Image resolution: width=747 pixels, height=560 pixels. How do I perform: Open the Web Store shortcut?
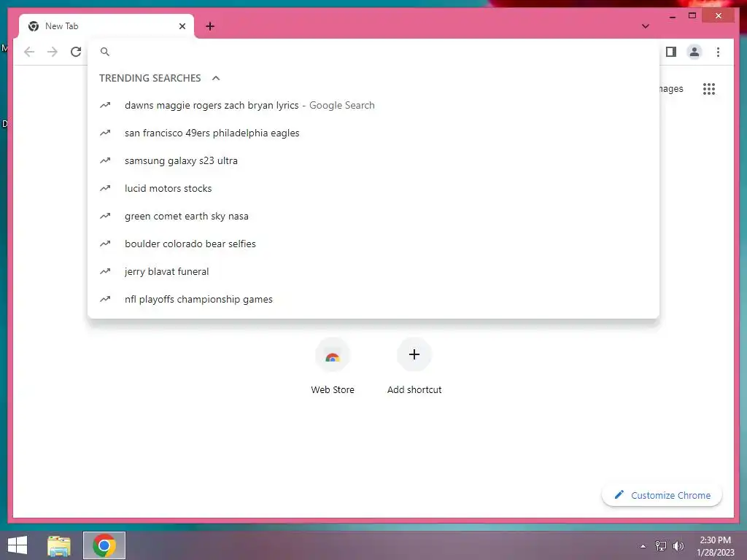coord(333,367)
